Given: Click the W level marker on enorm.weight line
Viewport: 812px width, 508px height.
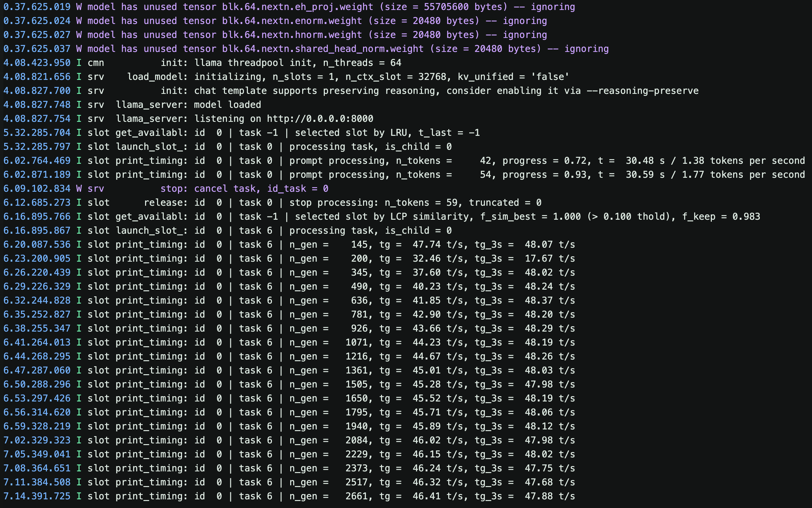Looking at the screenshot, I should [x=79, y=21].
